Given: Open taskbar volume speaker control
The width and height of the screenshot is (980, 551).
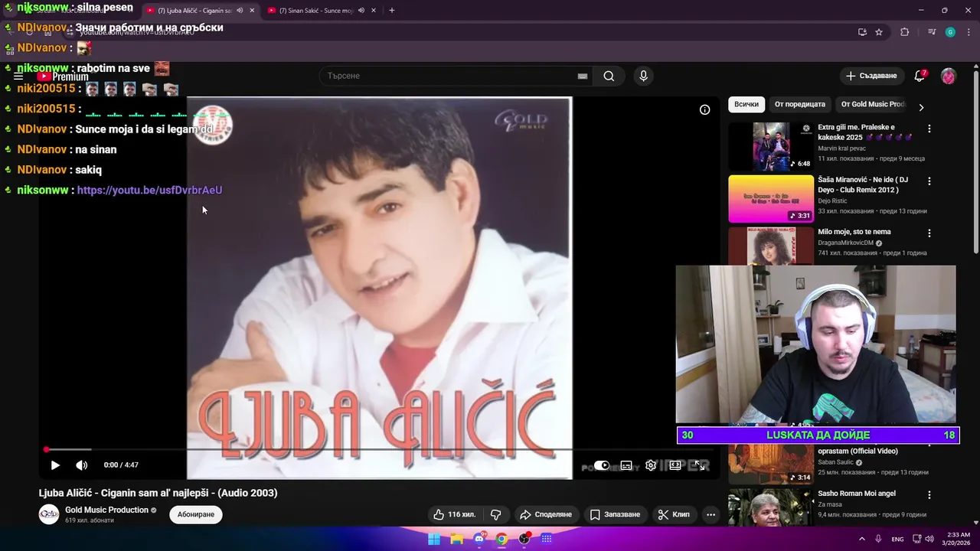Looking at the screenshot, I should (929, 539).
